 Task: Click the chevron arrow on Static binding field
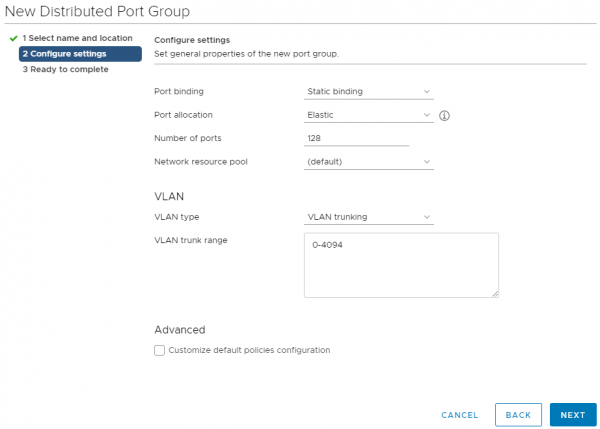(427, 92)
